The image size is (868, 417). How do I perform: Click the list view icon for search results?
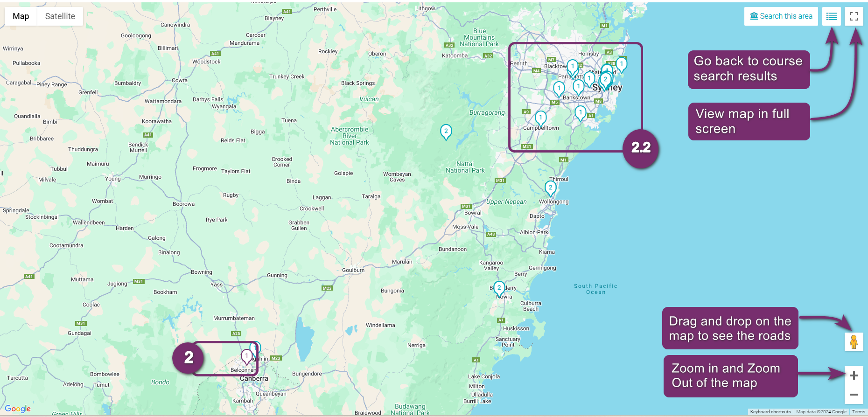click(831, 16)
